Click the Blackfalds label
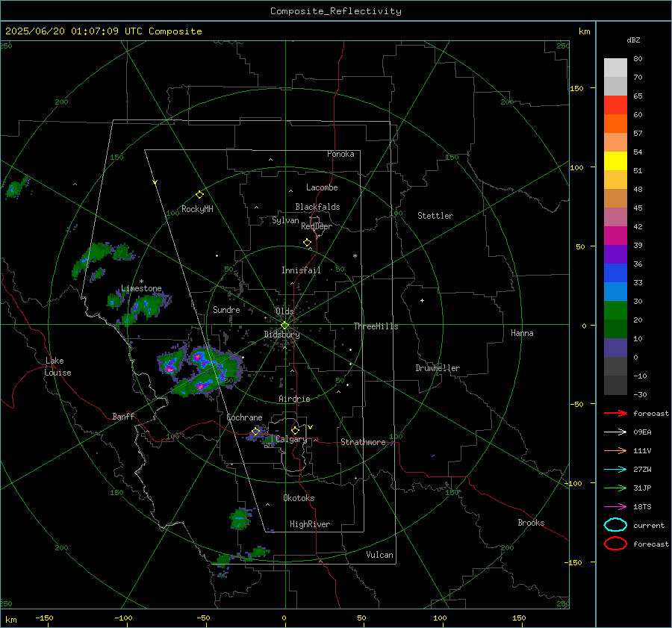 317,207
